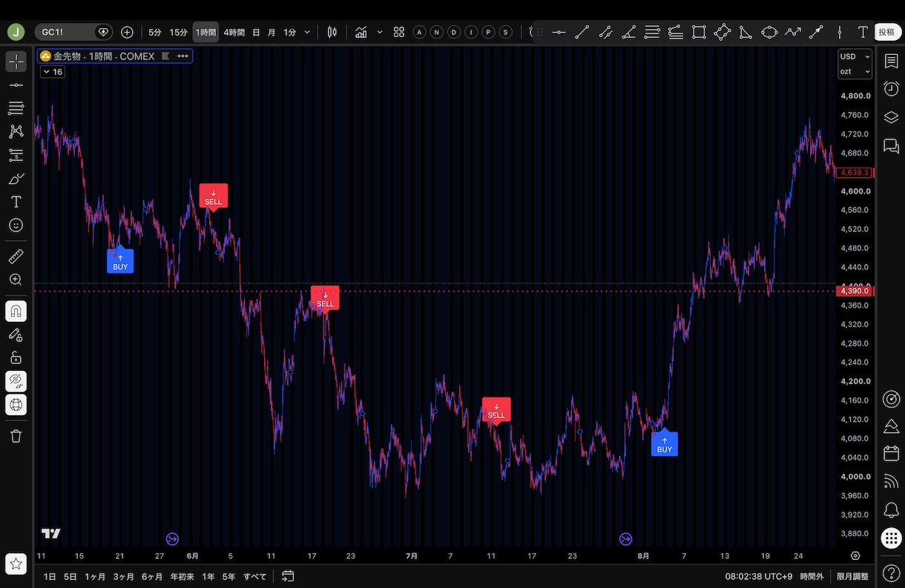Image resolution: width=905 pixels, height=588 pixels.
Task: Open the Fibonacci retracement tool
Action: (16, 108)
